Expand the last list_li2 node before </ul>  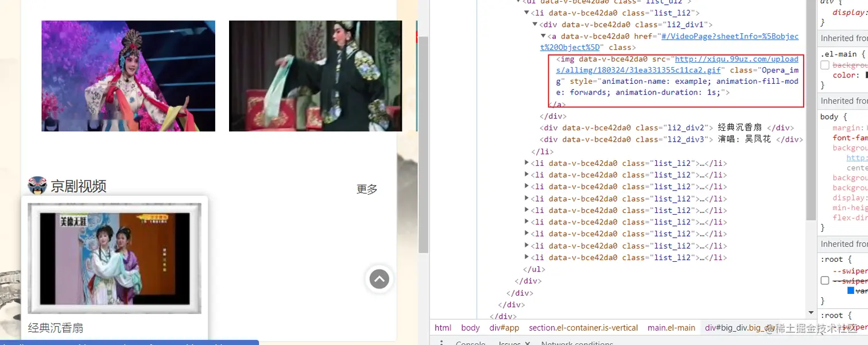526,257
